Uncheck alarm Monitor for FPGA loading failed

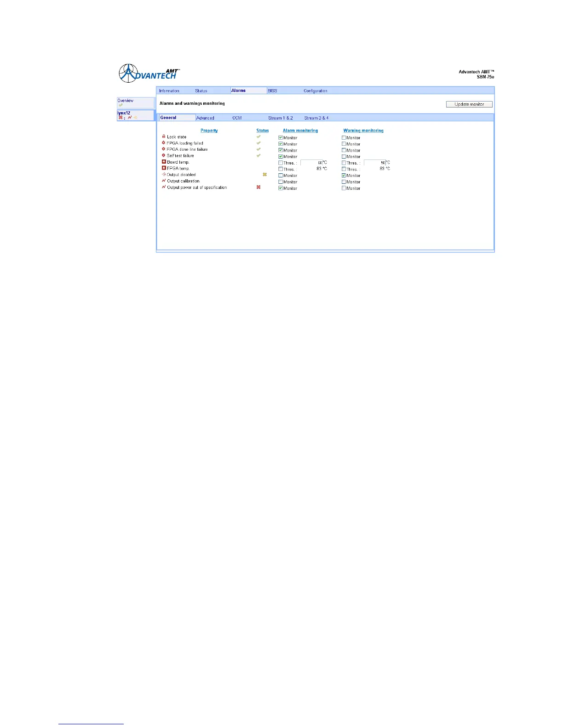(x=281, y=144)
